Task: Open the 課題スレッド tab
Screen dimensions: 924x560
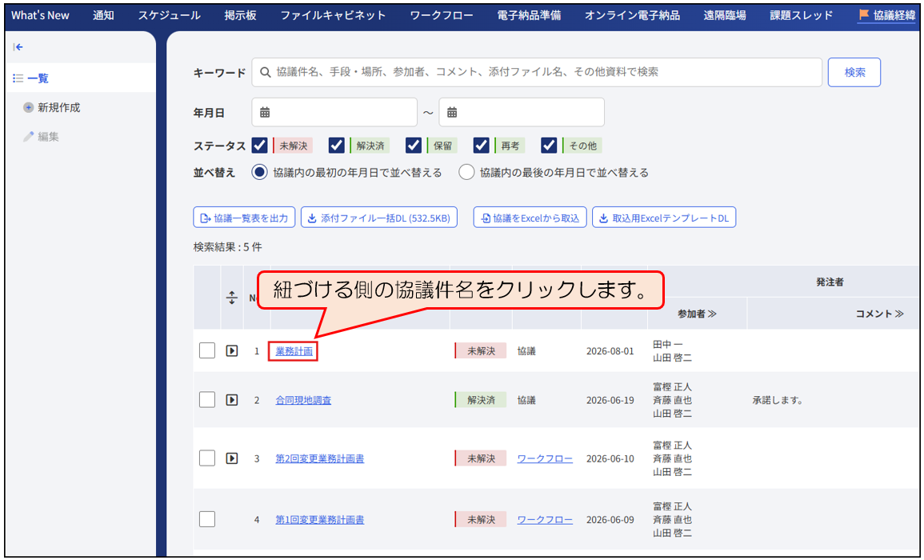Action: point(802,15)
